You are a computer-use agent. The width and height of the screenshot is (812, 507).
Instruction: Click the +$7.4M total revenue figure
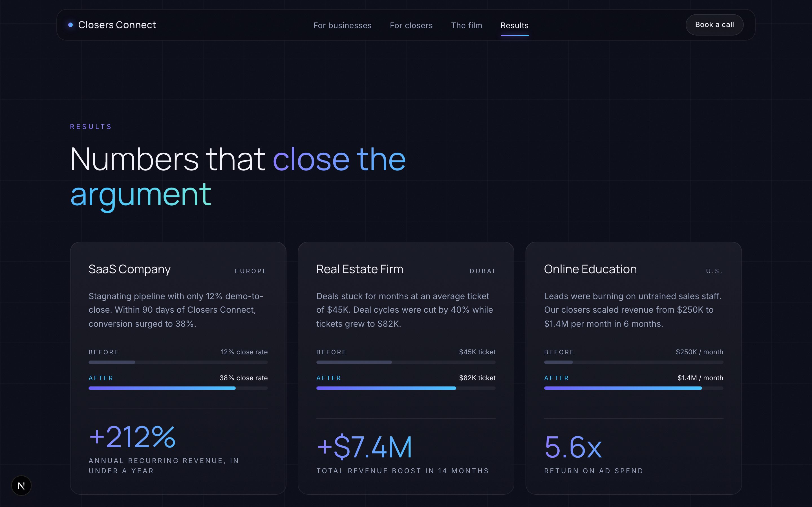[364, 447]
